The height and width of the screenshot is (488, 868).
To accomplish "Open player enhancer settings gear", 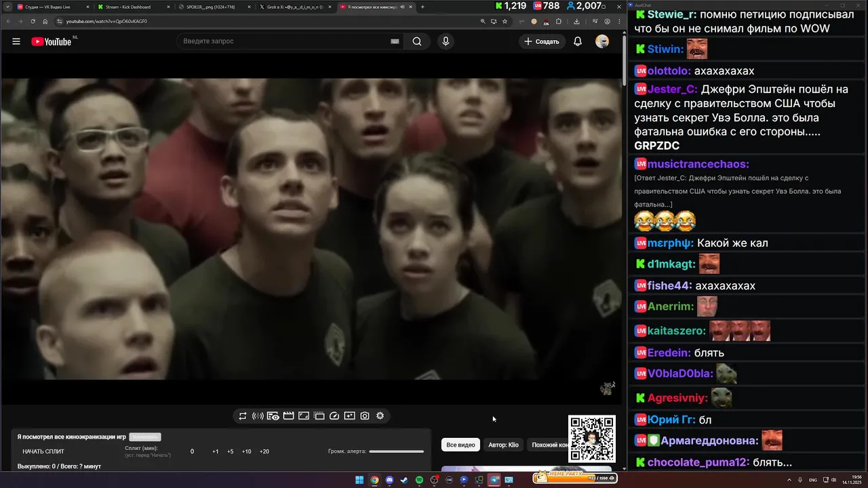I will (x=380, y=416).
